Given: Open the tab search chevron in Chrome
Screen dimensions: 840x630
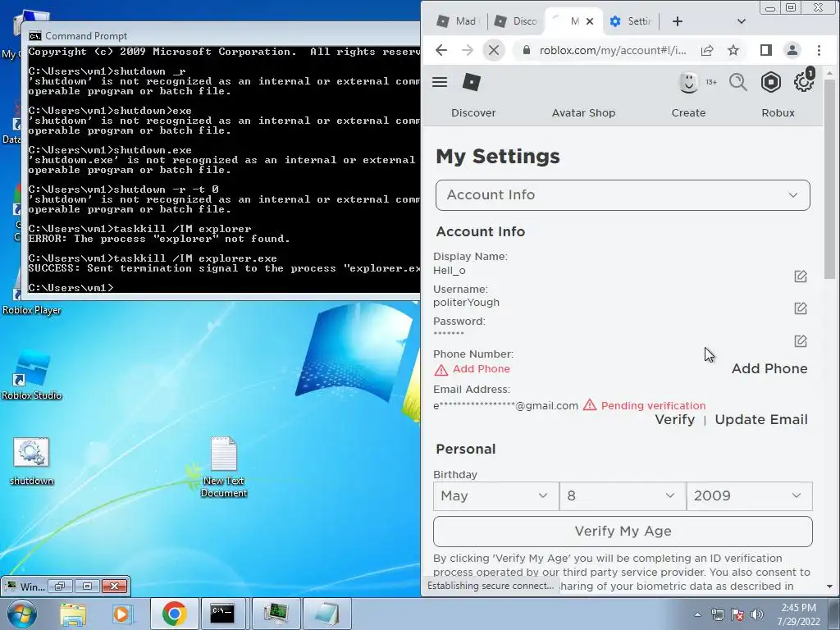Looking at the screenshot, I should pyautogui.click(x=742, y=21).
